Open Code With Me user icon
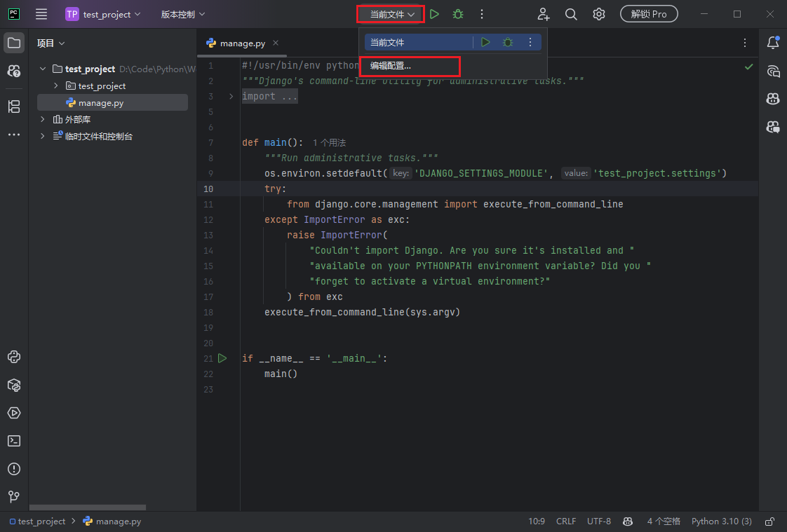Viewport: 787px width, 532px height. tap(543, 14)
